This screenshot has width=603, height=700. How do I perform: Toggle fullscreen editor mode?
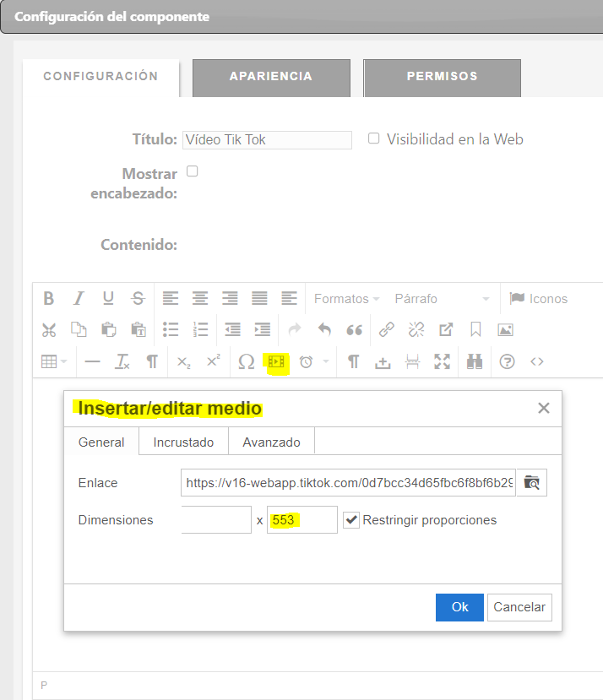443,361
